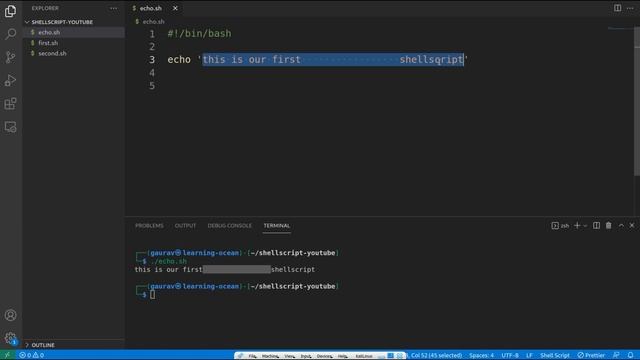
Task: Close the echo.sh editor tab
Action: [x=175, y=8]
